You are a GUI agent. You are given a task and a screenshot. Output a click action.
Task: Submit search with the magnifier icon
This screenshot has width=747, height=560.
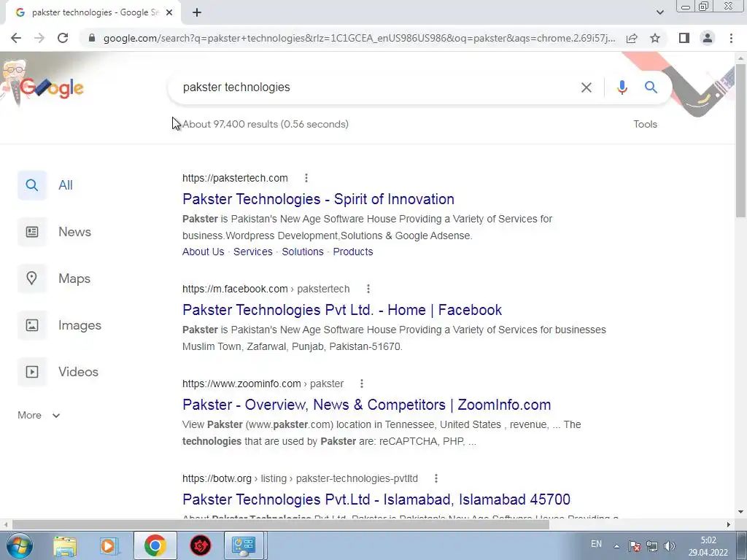[651, 87]
